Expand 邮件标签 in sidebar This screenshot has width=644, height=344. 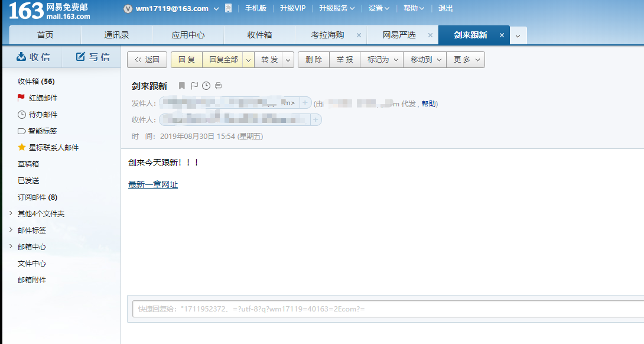tap(11, 230)
